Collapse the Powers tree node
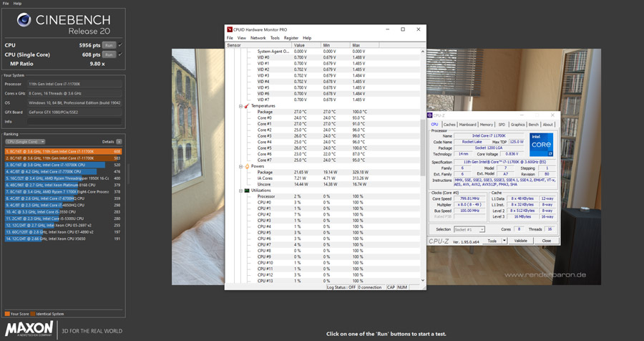The height and width of the screenshot is (341, 644). (x=241, y=167)
